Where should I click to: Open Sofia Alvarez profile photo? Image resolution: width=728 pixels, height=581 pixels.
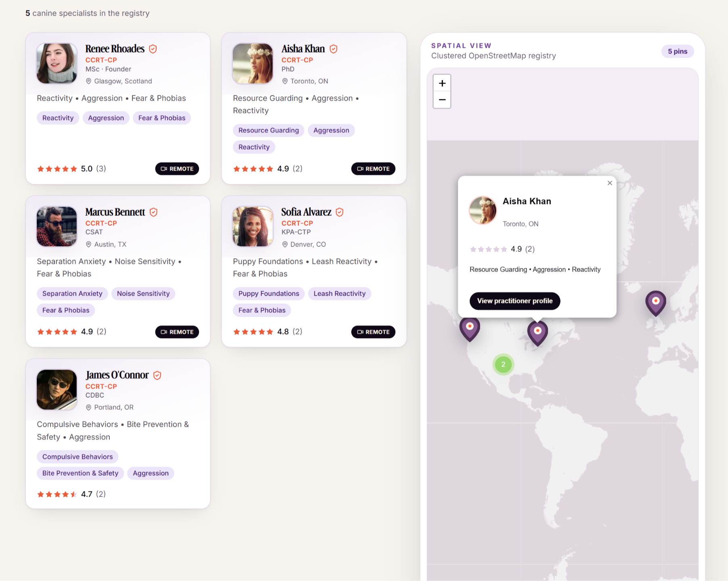[x=253, y=226]
